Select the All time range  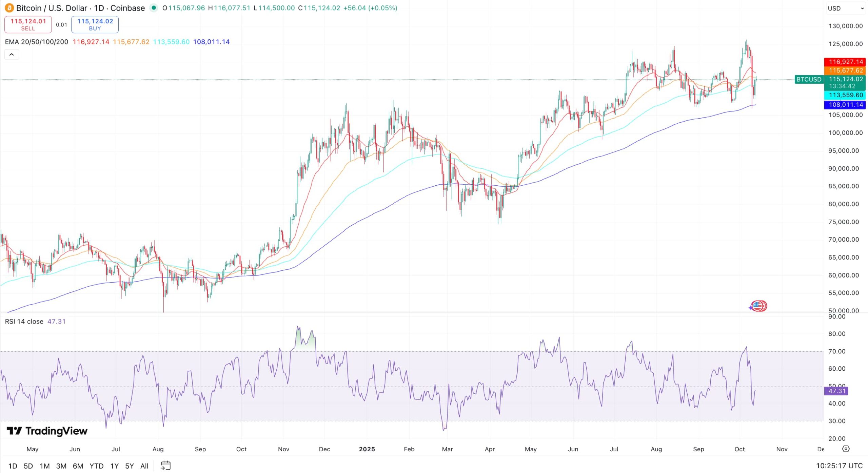coord(144,466)
